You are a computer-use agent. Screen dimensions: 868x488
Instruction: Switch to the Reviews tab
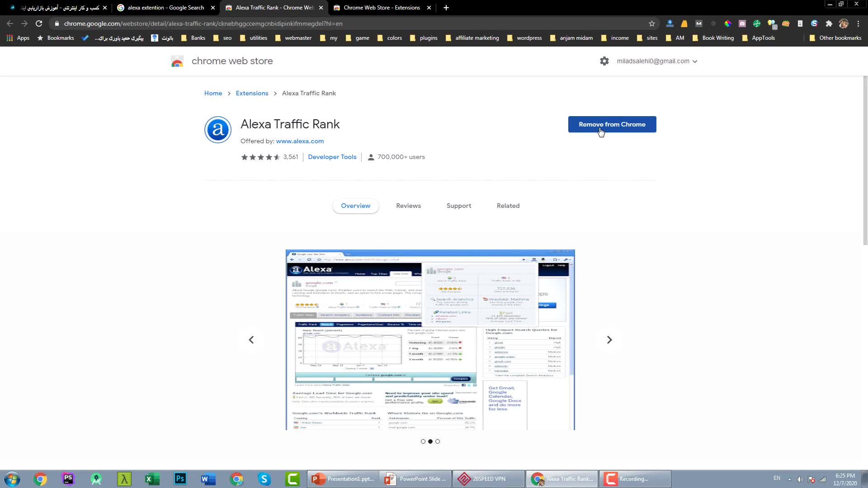click(x=408, y=206)
